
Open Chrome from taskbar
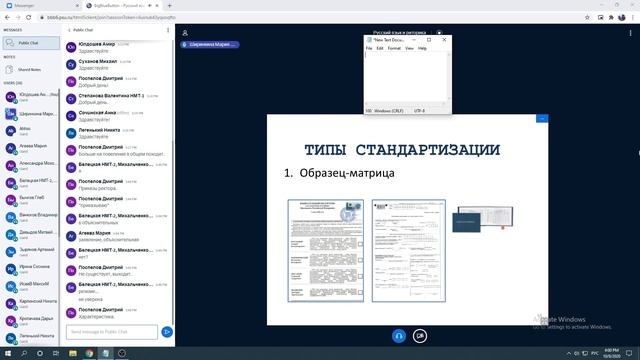tap(89, 353)
